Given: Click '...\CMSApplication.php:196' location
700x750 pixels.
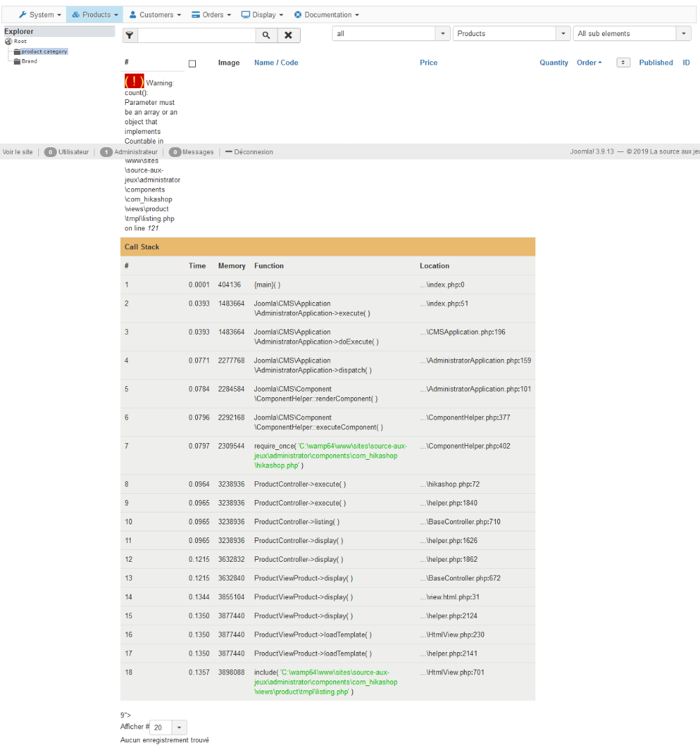Looking at the screenshot, I should [462, 332].
